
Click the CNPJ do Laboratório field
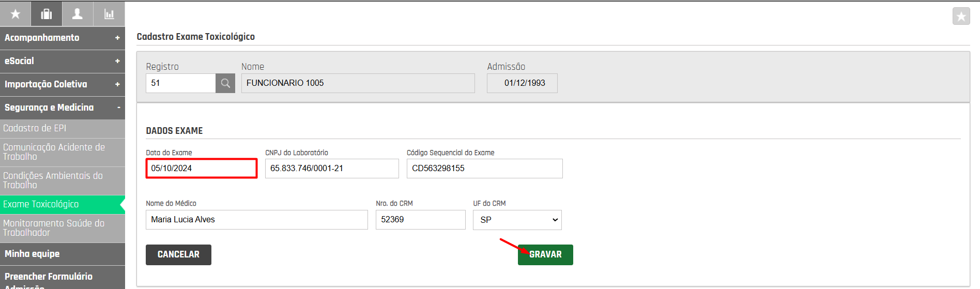332,169
